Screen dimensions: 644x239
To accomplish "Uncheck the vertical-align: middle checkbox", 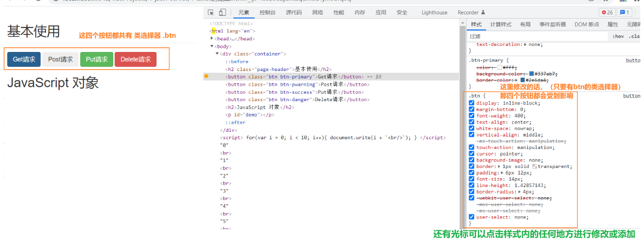I will 472,135.
